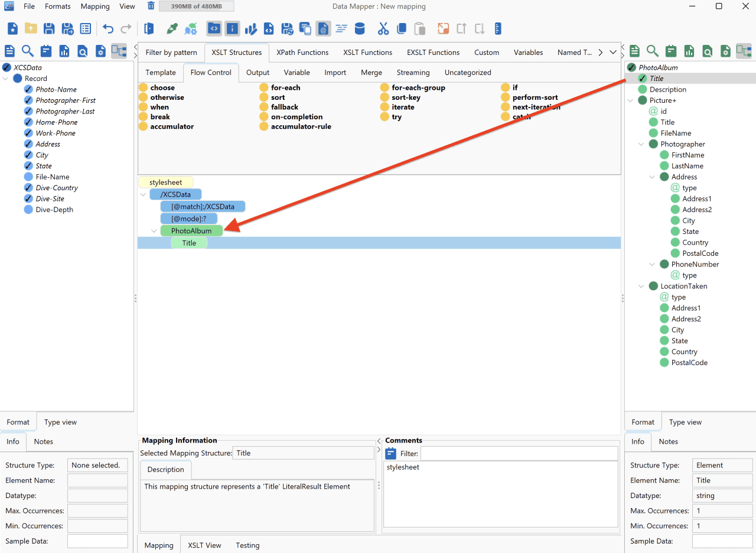
Task: Click the paste clipboard icon in toolbar
Action: 419,28
